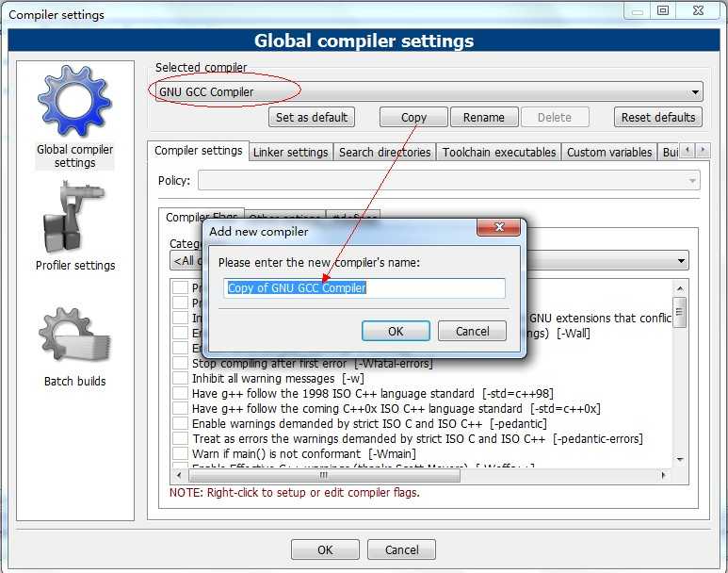Toggle Stop compiling after first error checkbox
This screenshot has width=728, height=573.
point(180,364)
